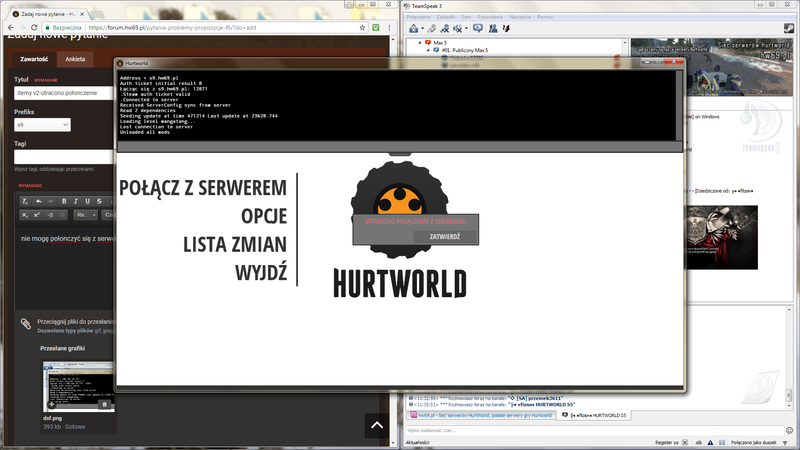Click ZATWIERDŹ in the Hurtworld lost-connection dialog
The width and height of the screenshot is (800, 450).
[445, 237]
